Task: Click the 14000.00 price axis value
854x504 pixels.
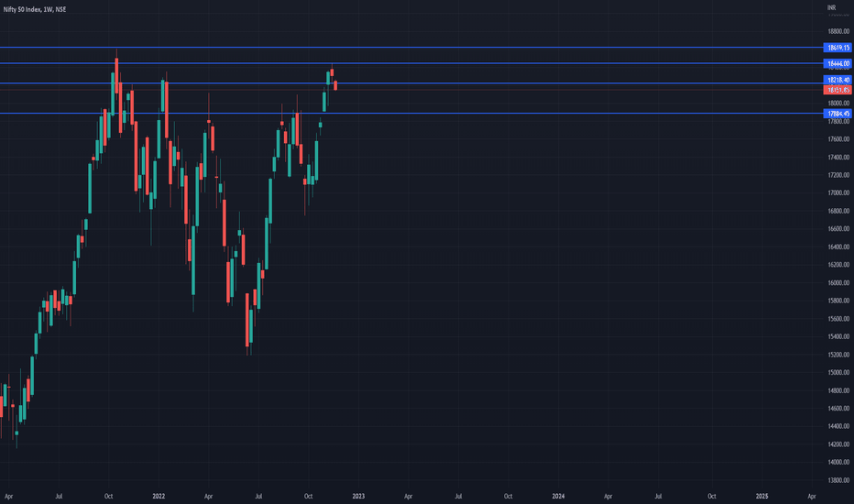Action: (x=838, y=463)
